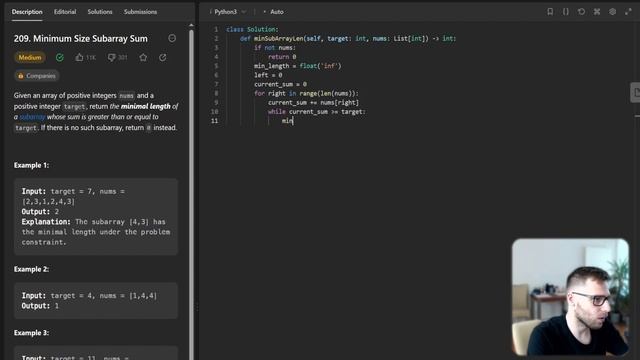Format code using the braces icon
The height and width of the screenshot is (360, 640).
(x=566, y=12)
